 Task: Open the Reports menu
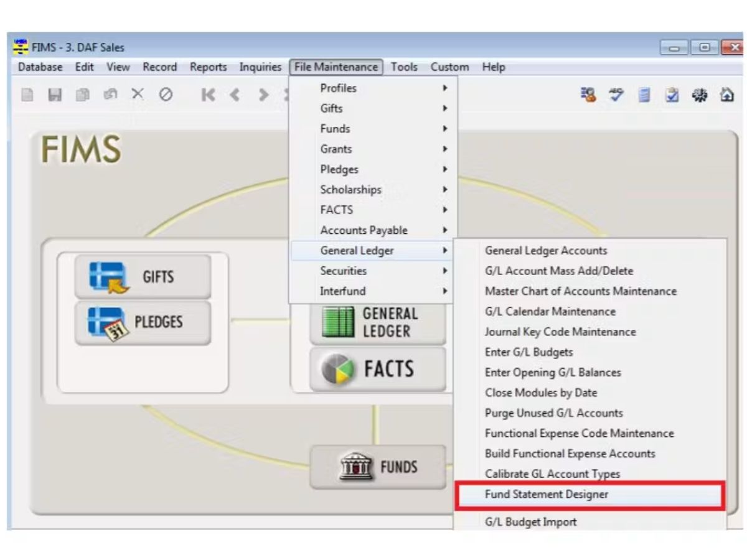(x=208, y=67)
